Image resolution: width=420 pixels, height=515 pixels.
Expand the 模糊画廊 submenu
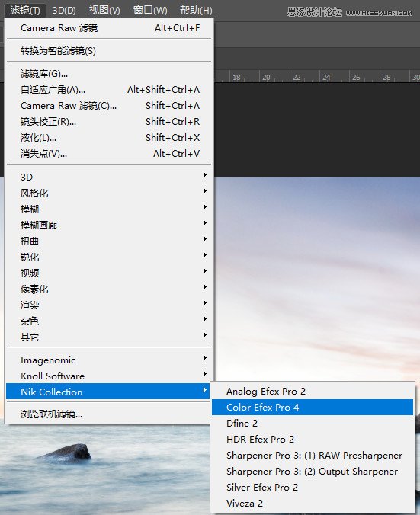tap(109, 226)
